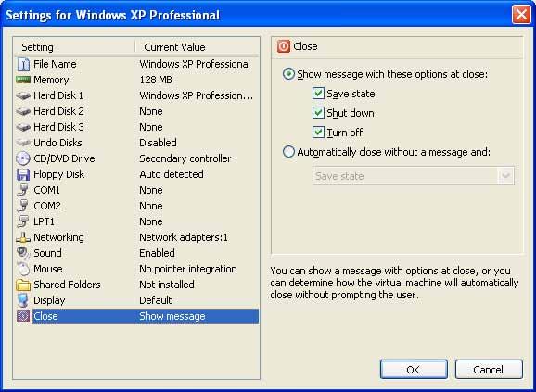Select the Shared Folders row label
Screen dimensions: 536x392
point(67,285)
